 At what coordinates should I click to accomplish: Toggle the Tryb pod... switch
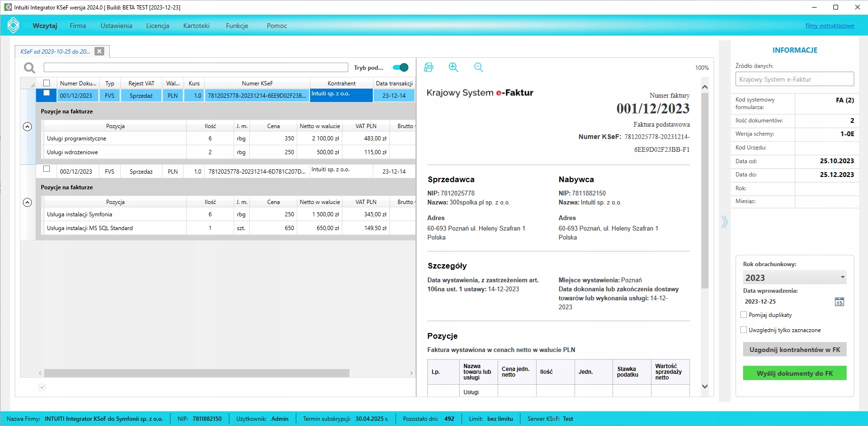click(x=401, y=67)
